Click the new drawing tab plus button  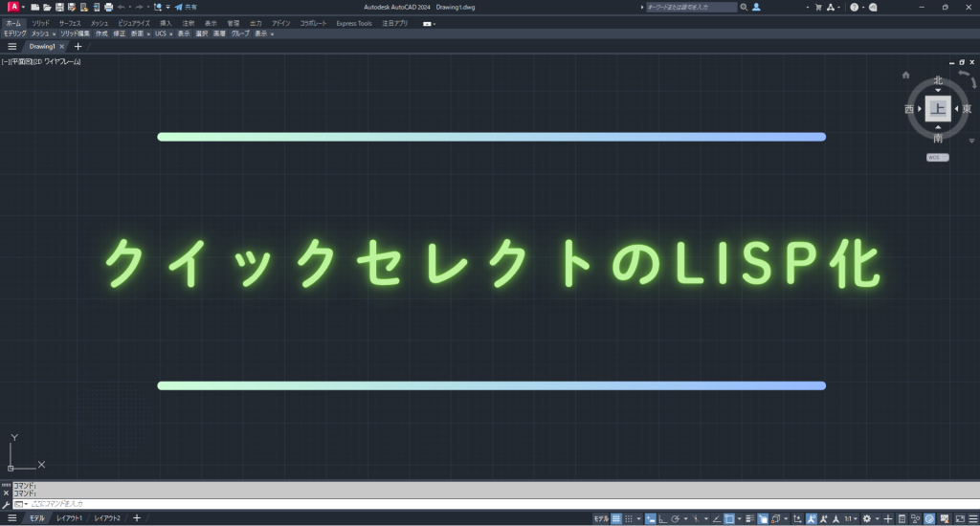78,46
